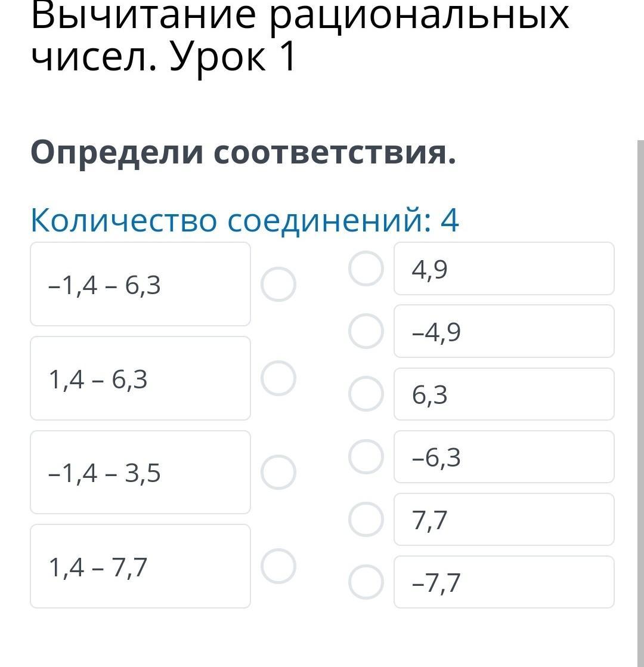Viewport: 644px width, 667px height.
Task: Select the circle beside answer –4,9
Action: [x=366, y=331]
